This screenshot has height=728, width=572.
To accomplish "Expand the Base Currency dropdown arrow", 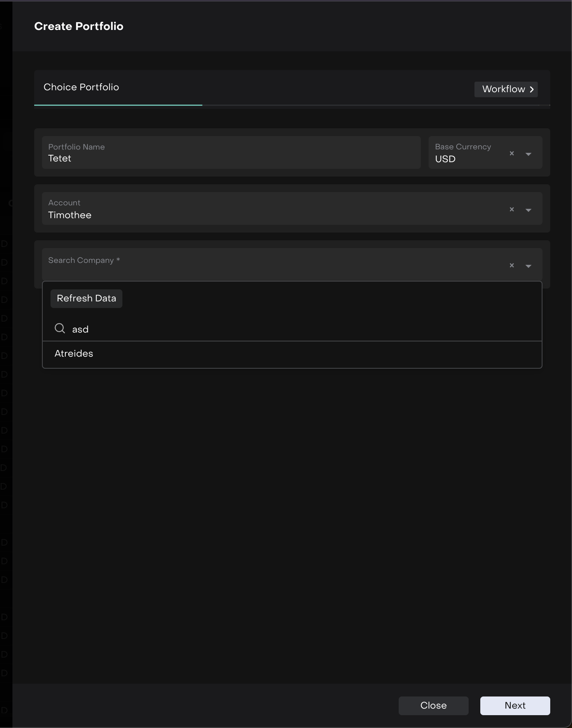I will (x=528, y=154).
